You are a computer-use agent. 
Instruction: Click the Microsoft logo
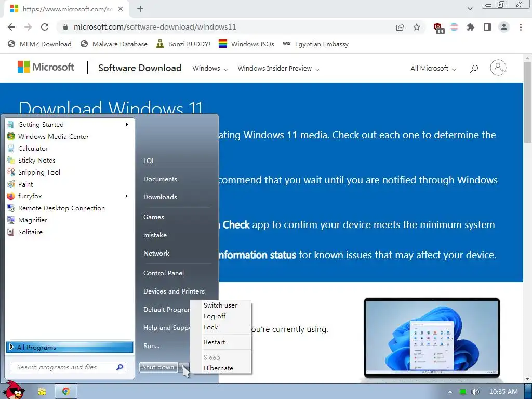point(46,67)
